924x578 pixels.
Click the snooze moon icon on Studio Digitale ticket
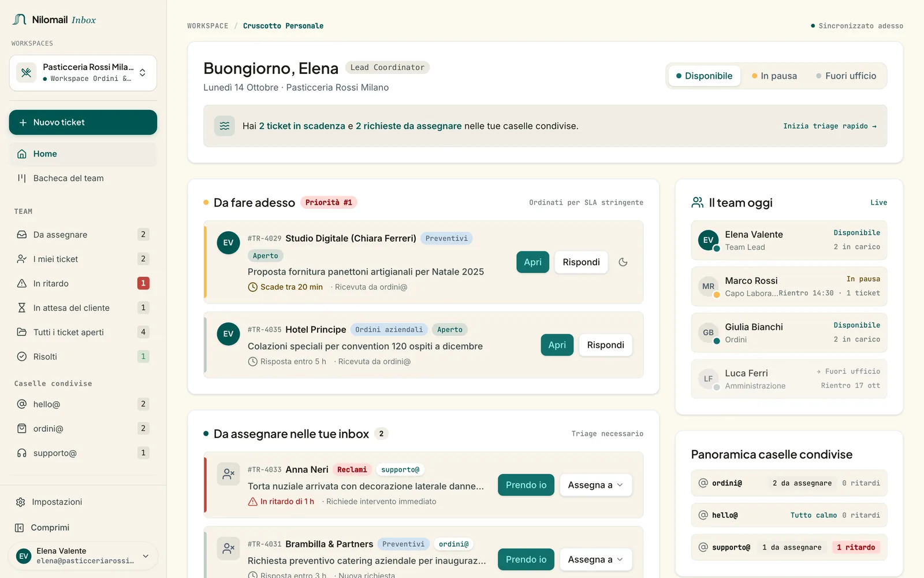coord(623,262)
